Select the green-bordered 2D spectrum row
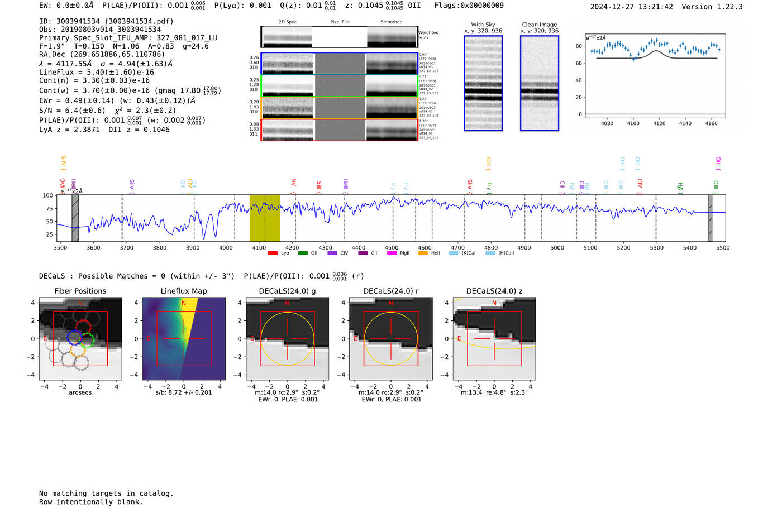Image resolution: width=782 pixels, height=532 pixels. pos(340,86)
